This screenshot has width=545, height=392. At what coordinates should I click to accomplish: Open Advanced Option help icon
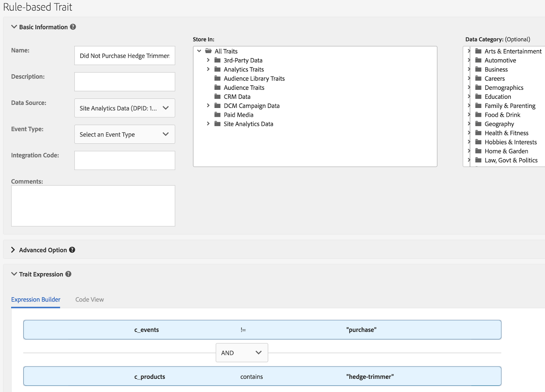72,250
